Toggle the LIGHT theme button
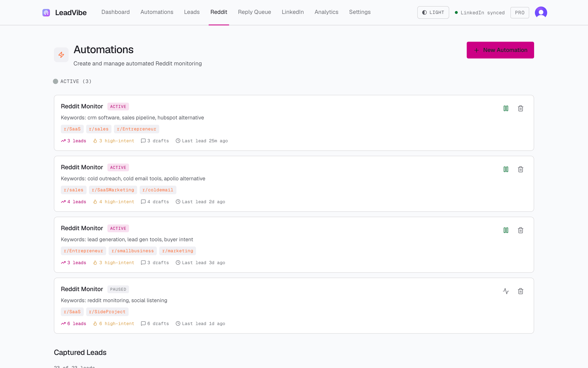The width and height of the screenshot is (588, 368). click(433, 12)
